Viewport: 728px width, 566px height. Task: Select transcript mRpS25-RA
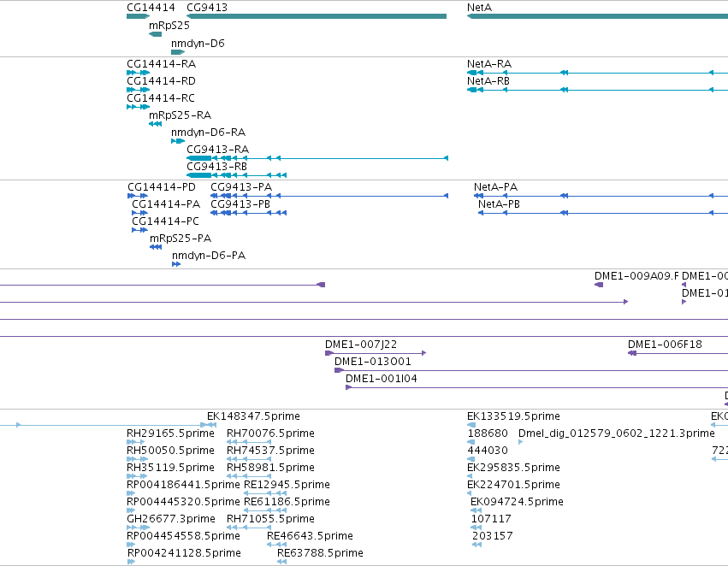pyautogui.click(x=181, y=115)
